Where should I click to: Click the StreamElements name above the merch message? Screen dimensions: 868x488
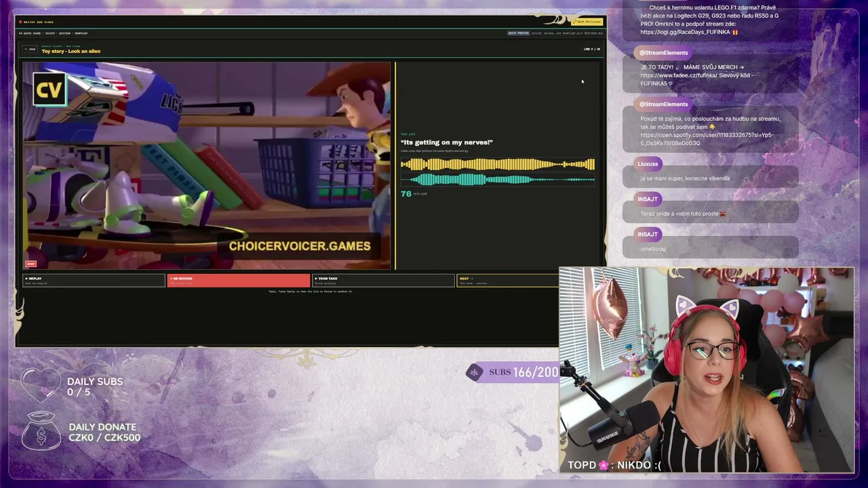[x=663, y=52]
